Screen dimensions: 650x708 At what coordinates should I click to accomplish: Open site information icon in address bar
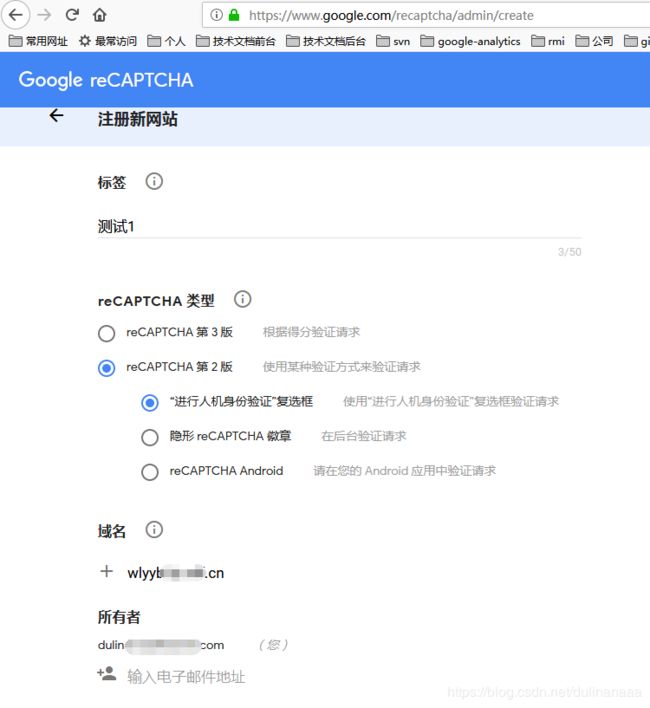pyautogui.click(x=217, y=15)
